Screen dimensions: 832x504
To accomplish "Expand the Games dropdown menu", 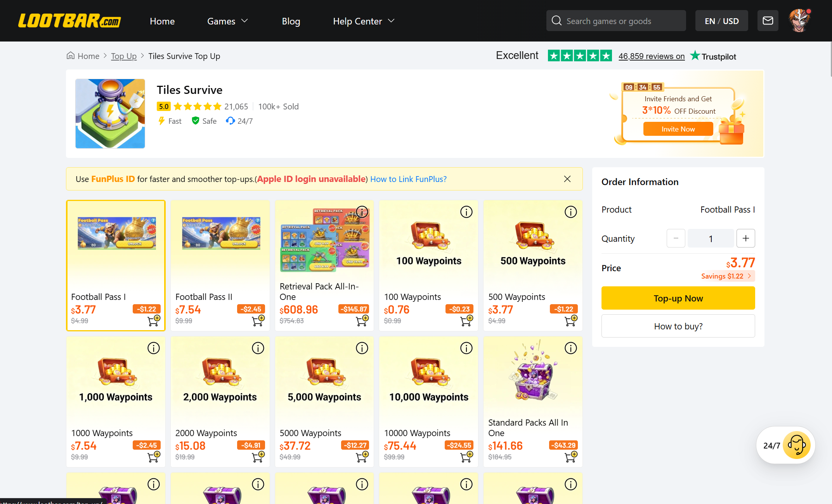I will point(227,21).
